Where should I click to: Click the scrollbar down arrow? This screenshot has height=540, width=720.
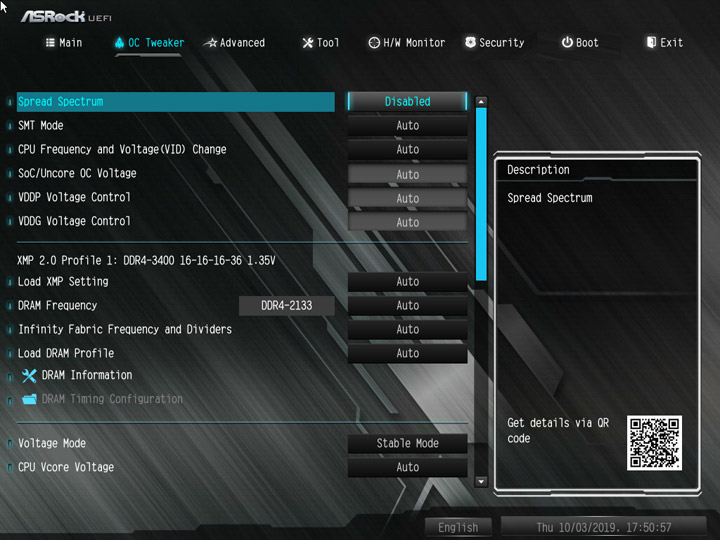click(x=481, y=481)
